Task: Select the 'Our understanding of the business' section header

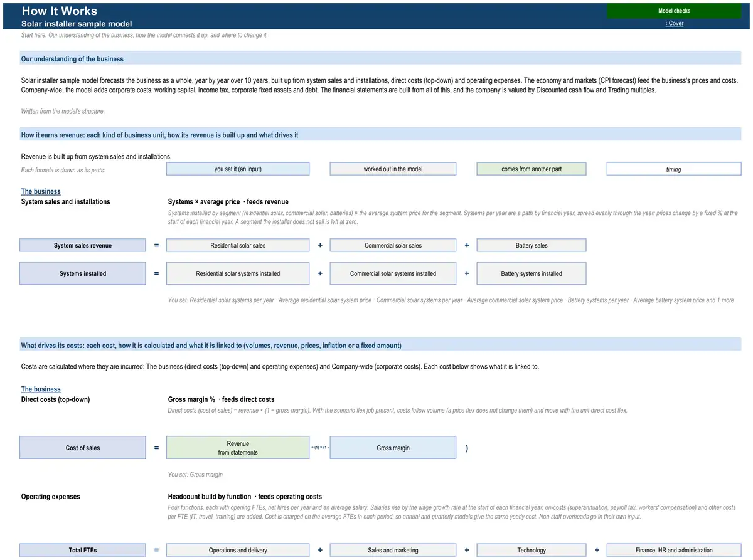Action: (x=380, y=59)
